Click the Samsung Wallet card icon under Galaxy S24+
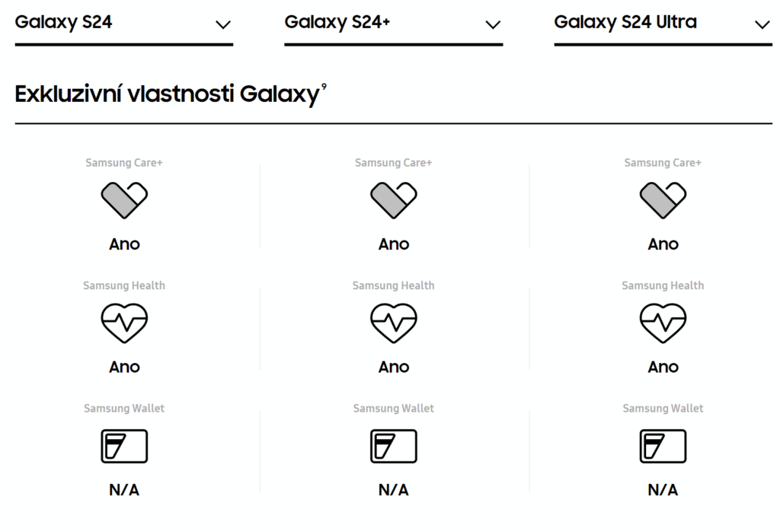Viewport: 780px width, 532px height. tap(394, 446)
